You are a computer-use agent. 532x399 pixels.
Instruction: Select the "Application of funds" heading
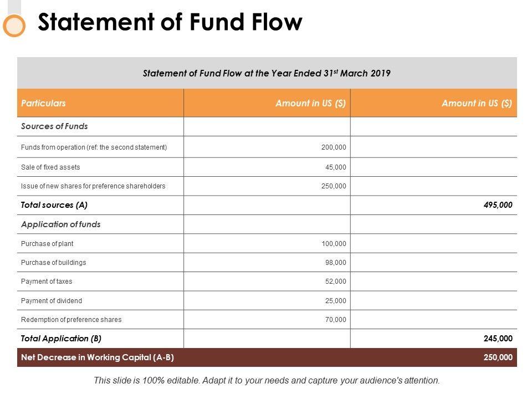[60, 224]
